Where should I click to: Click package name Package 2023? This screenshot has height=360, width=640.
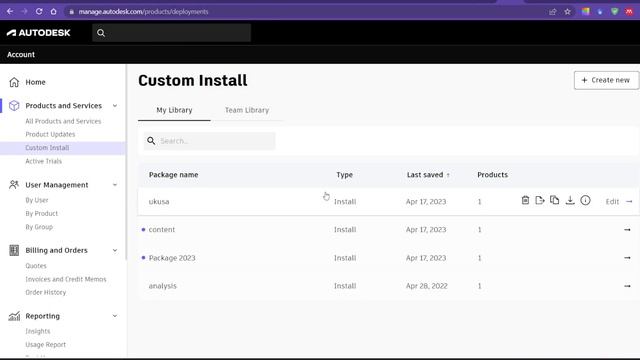(172, 258)
